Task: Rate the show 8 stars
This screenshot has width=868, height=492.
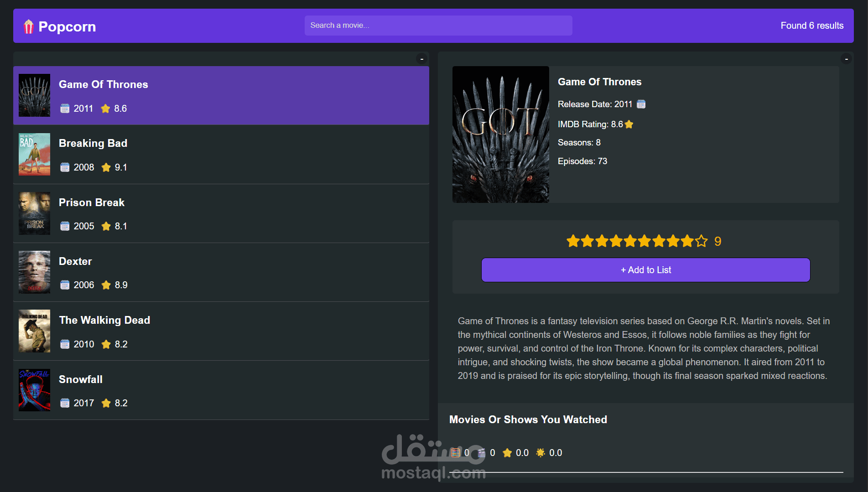Action: pos(673,241)
